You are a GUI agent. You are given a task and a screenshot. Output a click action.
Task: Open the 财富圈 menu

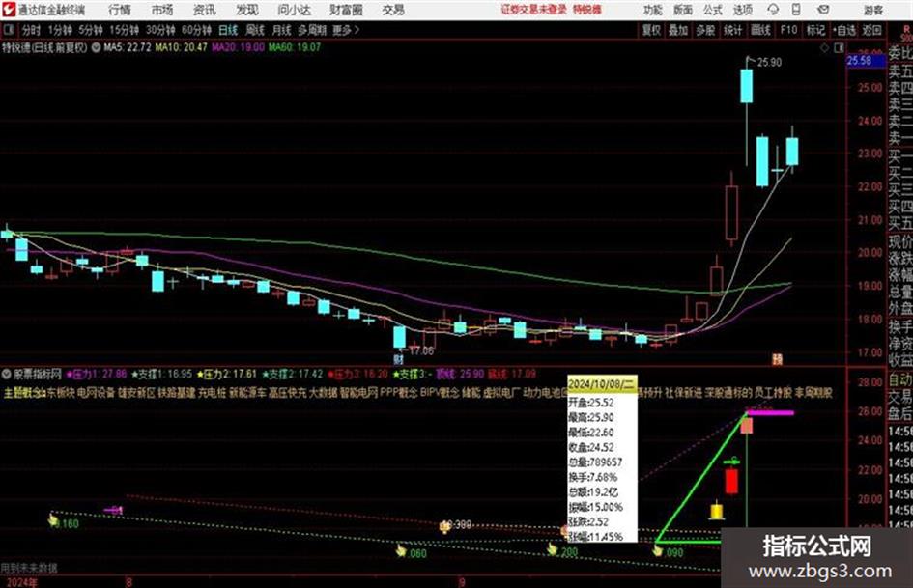pos(346,10)
